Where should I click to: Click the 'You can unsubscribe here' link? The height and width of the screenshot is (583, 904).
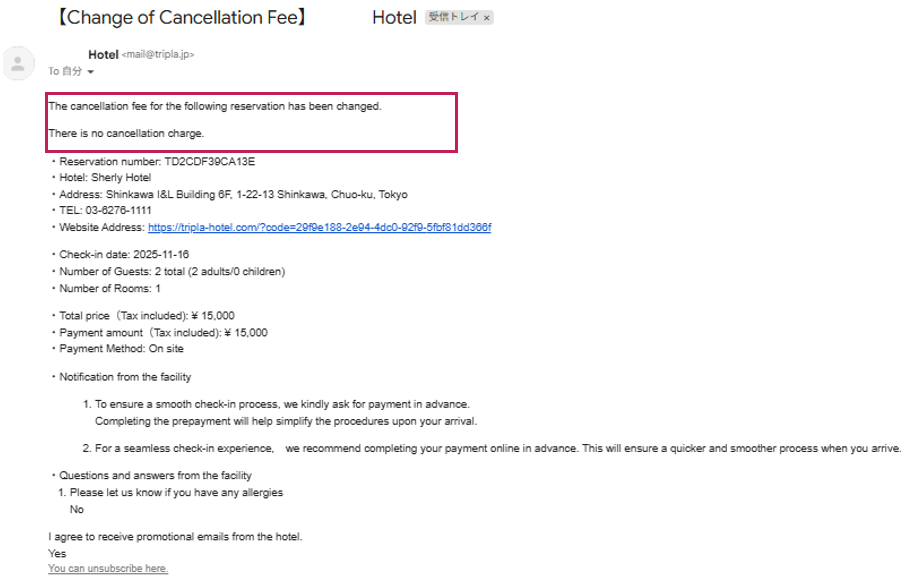coord(108,569)
